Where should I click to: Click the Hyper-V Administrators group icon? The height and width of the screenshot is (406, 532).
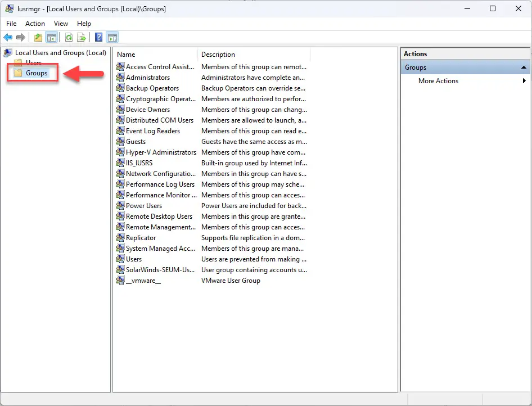[x=120, y=152]
